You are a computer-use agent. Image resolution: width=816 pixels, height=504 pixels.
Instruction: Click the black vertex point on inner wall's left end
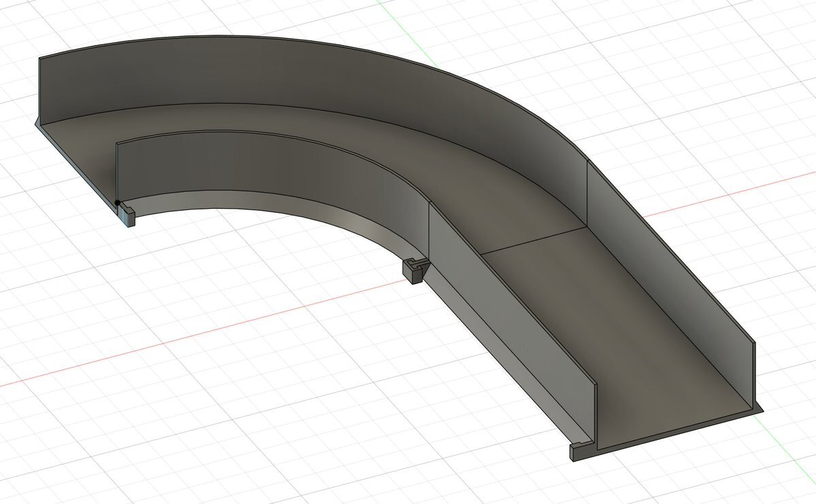(117, 202)
